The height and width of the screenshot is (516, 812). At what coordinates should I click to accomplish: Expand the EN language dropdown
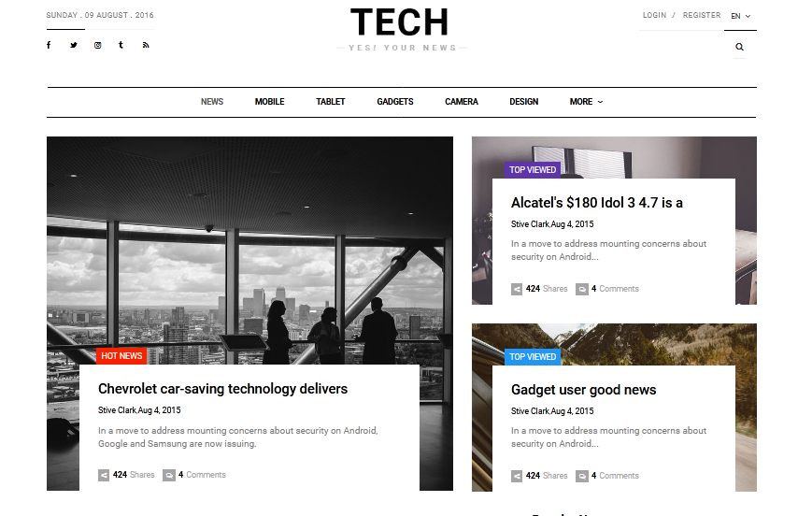(741, 16)
